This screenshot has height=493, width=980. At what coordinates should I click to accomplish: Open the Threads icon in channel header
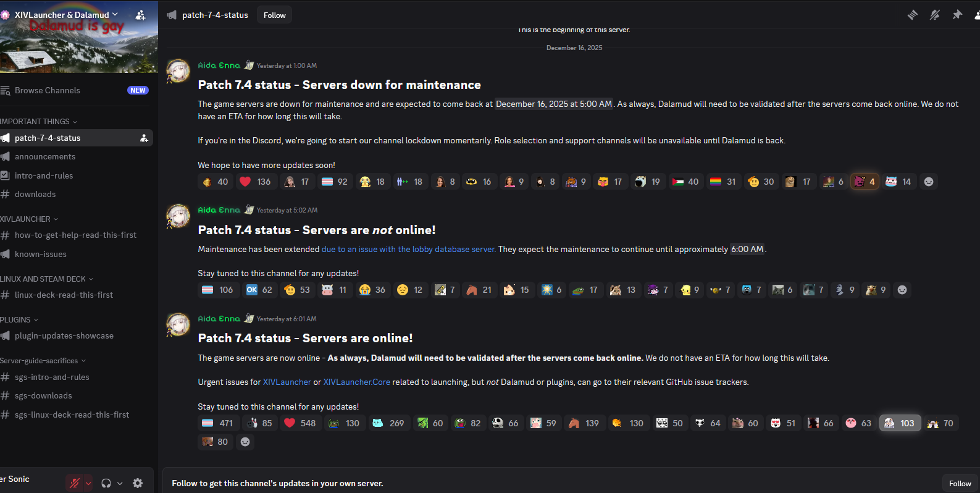(912, 15)
